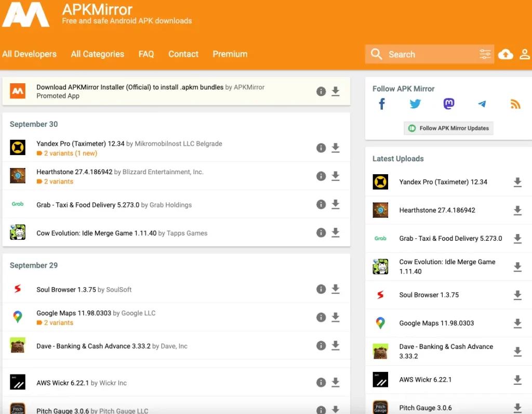This screenshot has width=532, height=414.
Task: Open the RSS feed icon
Action: (x=515, y=104)
